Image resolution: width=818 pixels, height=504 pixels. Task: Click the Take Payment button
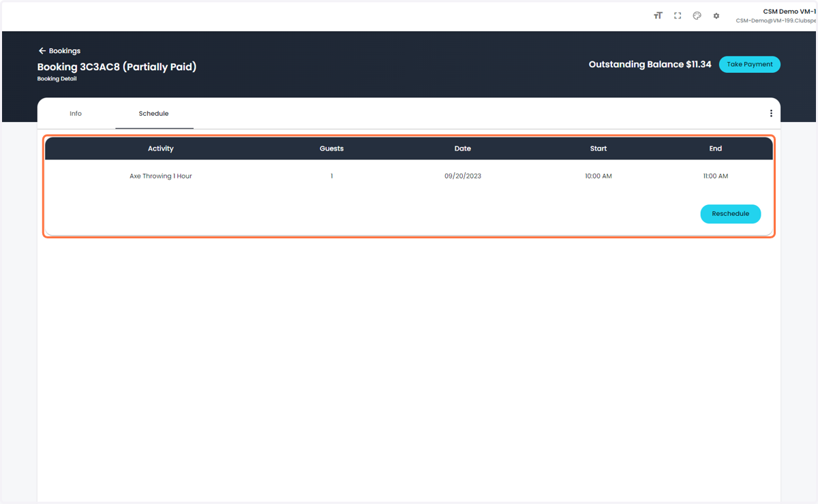click(x=750, y=65)
